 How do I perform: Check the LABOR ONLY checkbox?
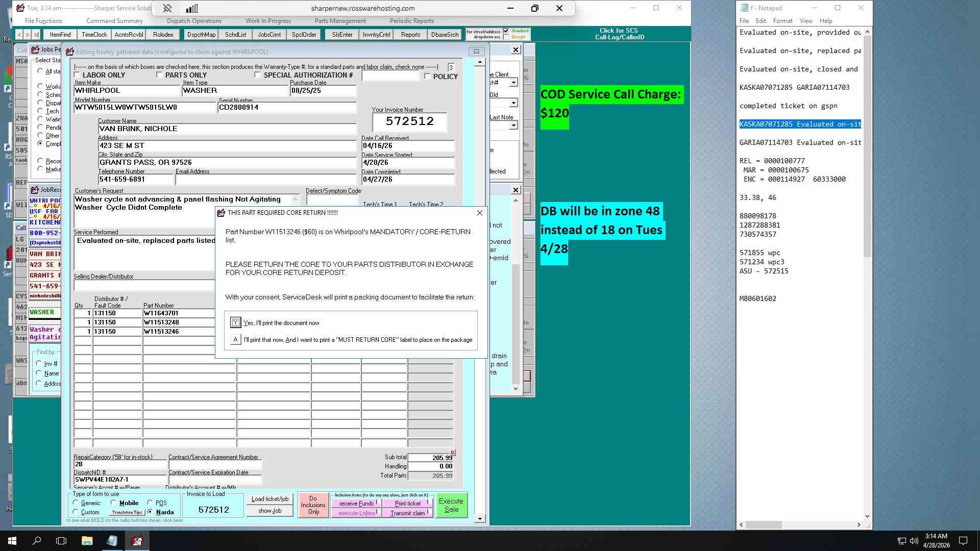click(x=77, y=75)
